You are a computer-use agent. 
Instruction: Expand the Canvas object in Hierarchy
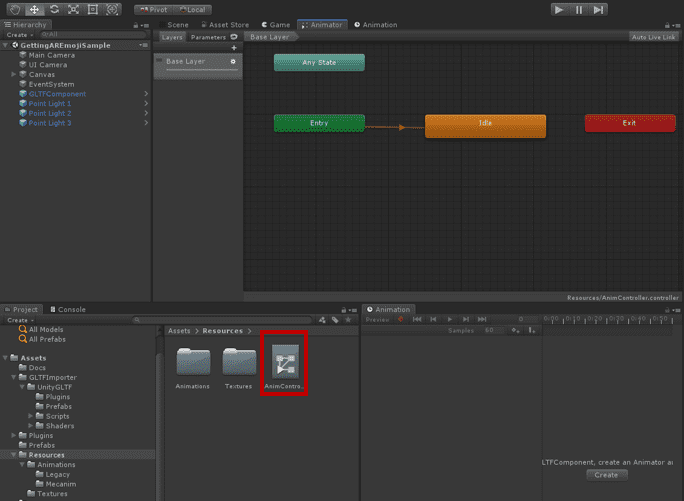(13, 75)
